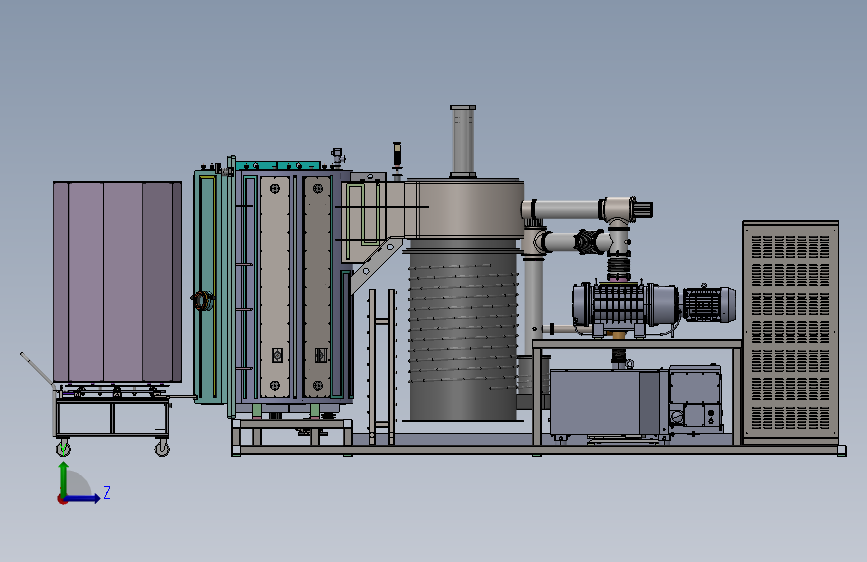The image size is (867, 562).
Task: Select the finned electric motor beside the cabinet
Action: point(709,304)
